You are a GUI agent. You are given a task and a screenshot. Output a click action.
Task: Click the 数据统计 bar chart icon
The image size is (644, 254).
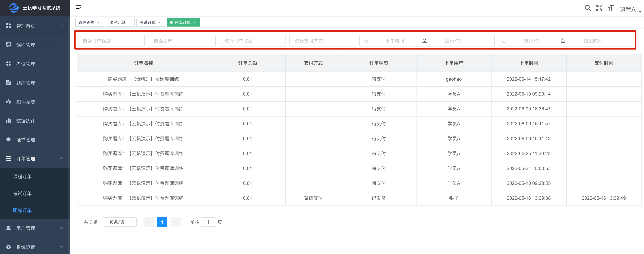coord(8,121)
